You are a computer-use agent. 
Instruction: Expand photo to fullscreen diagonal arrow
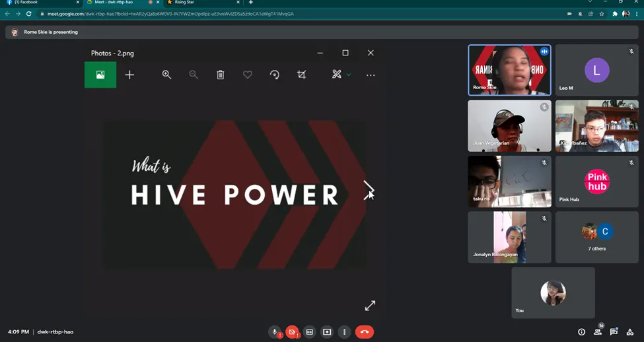click(x=370, y=306)
